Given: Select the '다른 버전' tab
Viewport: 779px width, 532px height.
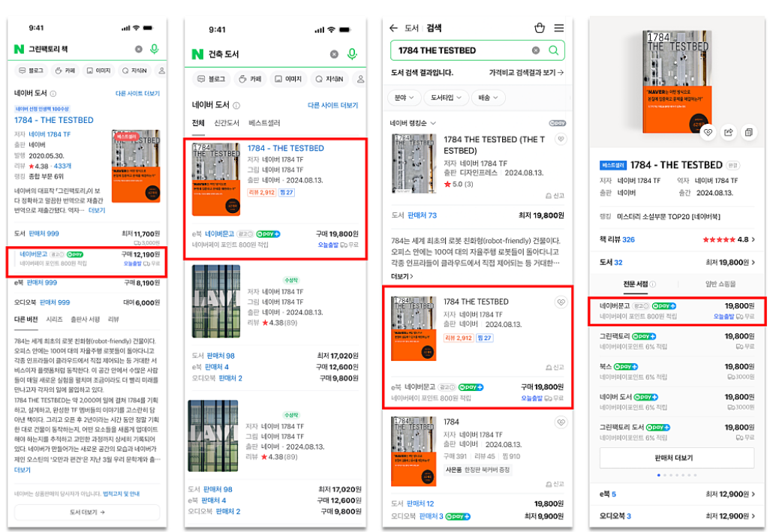Looking at the screenshot, I should pyautogui.click(x=26, y=320).
